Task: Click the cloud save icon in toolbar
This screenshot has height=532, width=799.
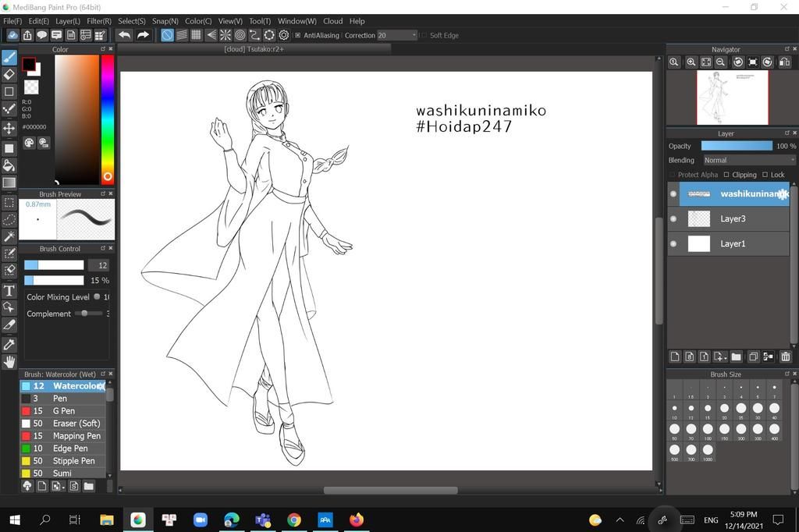Action: point(12,35)
